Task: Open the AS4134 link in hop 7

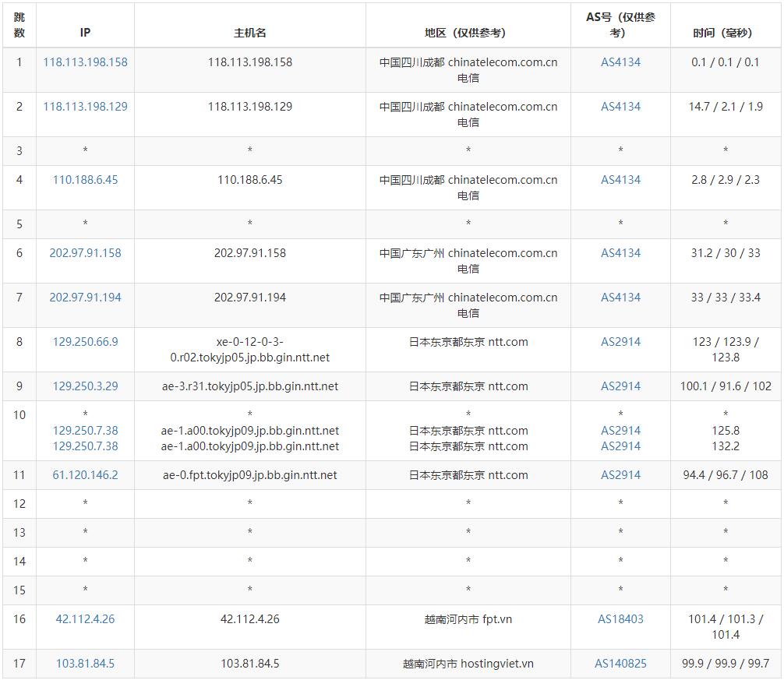Action: pyautogui.click(x=620, y=298)
